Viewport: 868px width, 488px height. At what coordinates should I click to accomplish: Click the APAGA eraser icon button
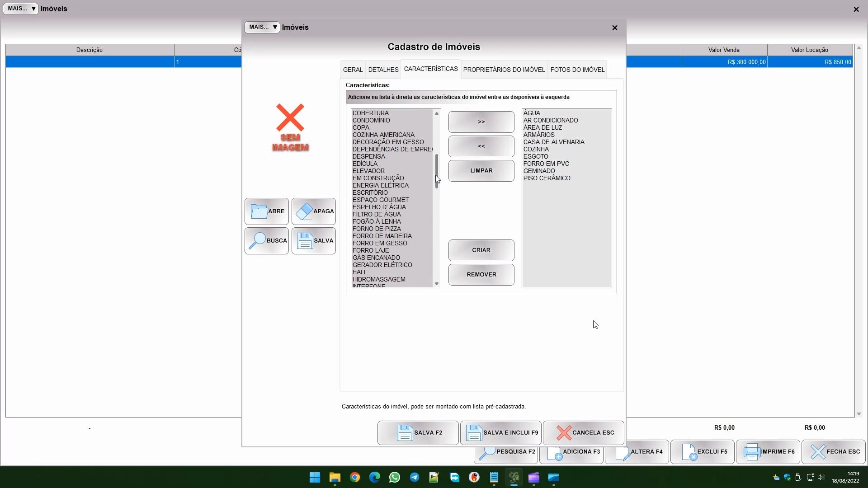pyautogui.click(x=313, y=211)
